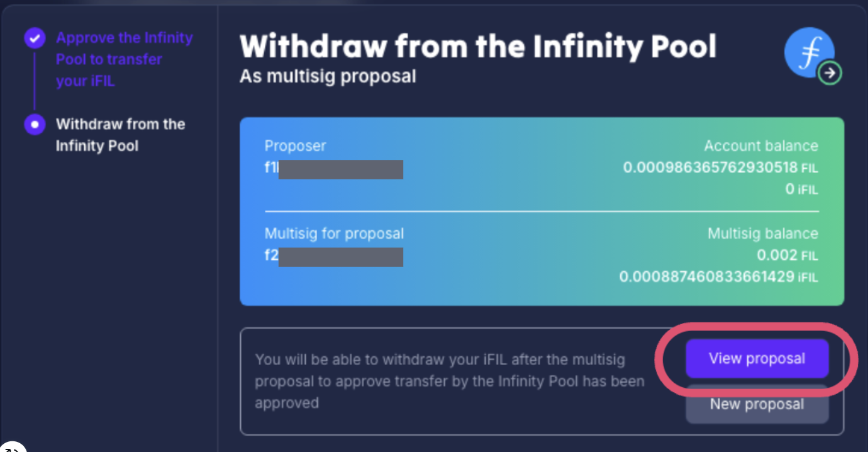Select the purple stepper connector line

click(35, 82)
